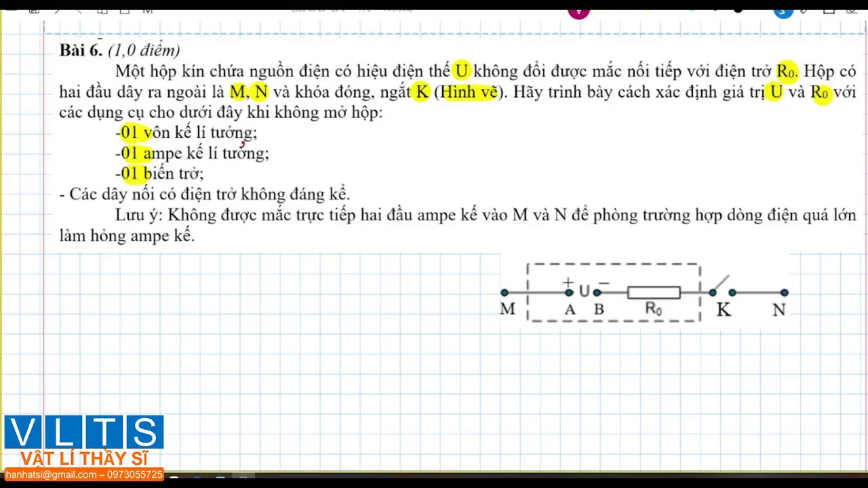
Task: Click the highlighted K in the paragraph
Action: (422, 92)
